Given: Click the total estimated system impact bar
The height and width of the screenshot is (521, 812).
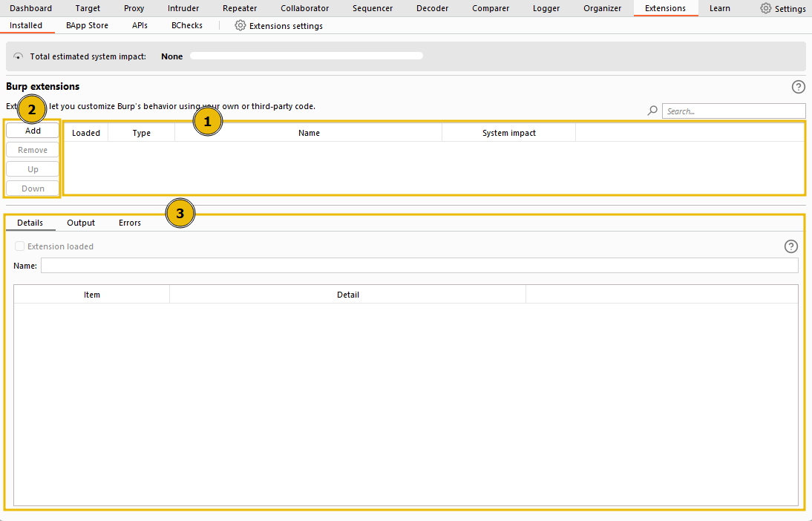Looking at the screenshot, I should click(306, 55).
